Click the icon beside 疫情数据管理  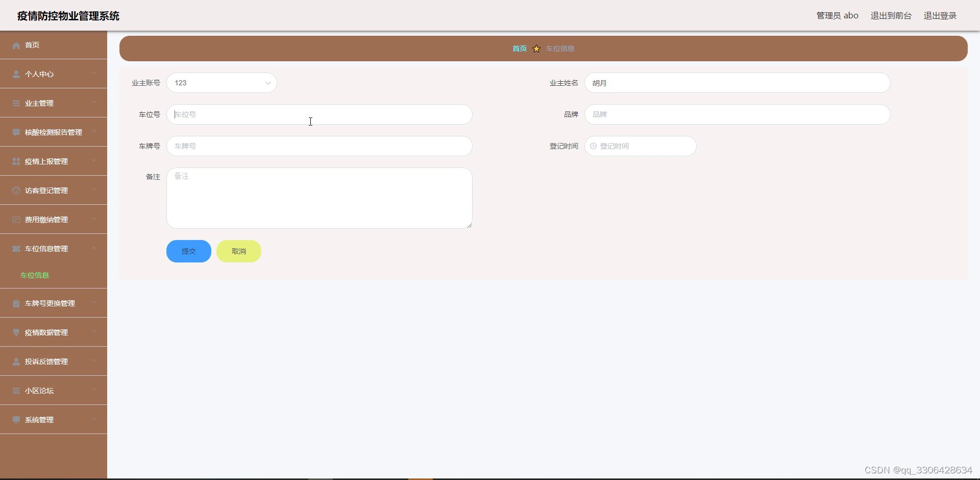pos(16,333)
